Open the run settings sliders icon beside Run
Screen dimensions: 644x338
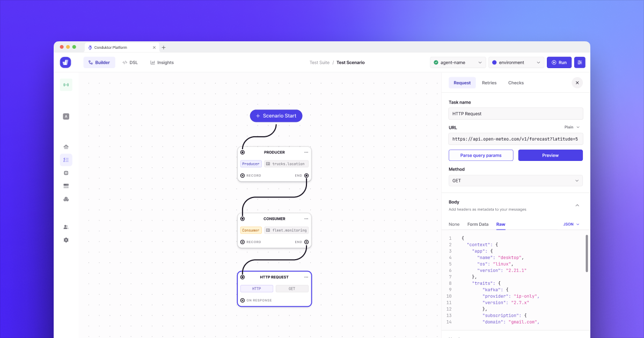[580, 62]
